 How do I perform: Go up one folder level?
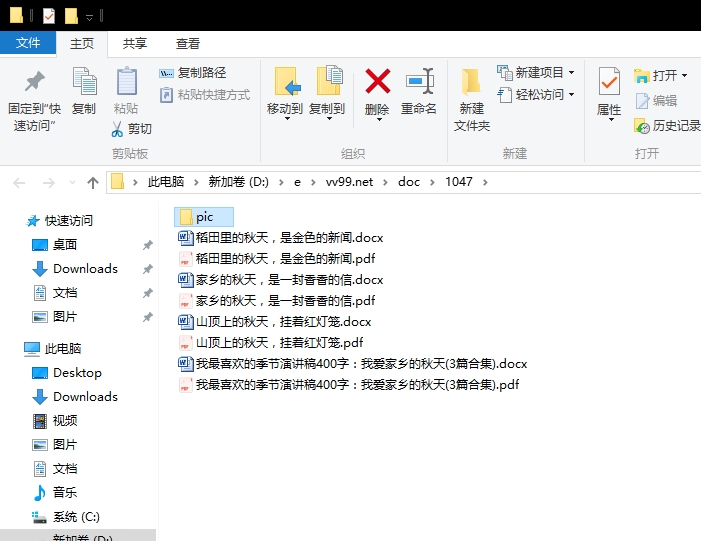pyautogui.click(x=93, y=183)
